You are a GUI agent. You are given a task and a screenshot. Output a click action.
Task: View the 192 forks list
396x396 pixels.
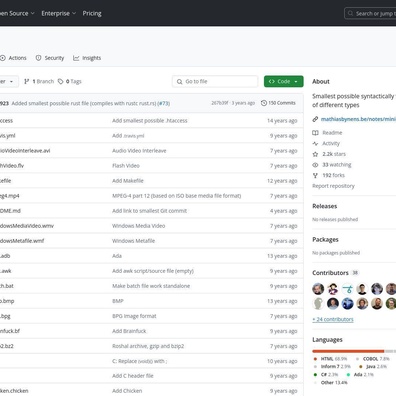pyautogui.click(x=328, y=175)
